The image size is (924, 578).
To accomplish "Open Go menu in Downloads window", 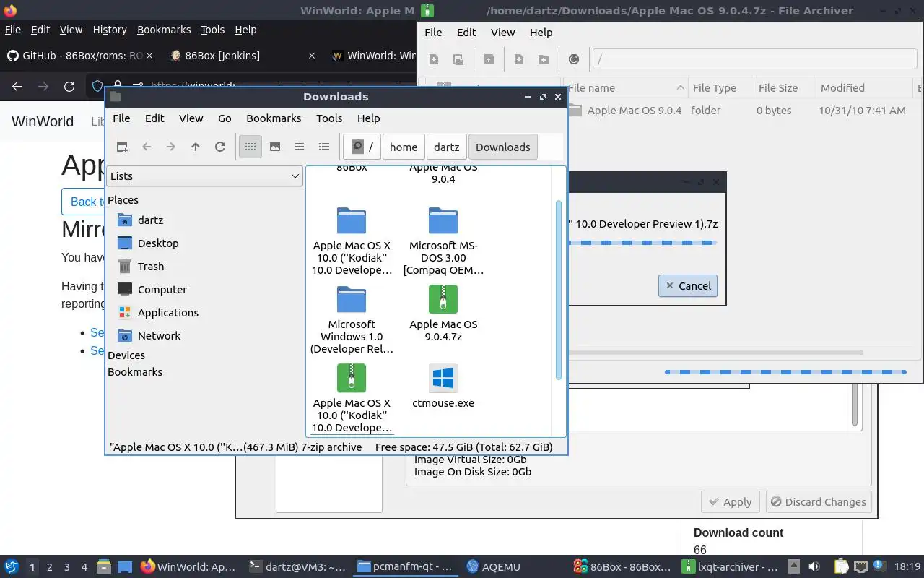I will click(x=225, y=118).
